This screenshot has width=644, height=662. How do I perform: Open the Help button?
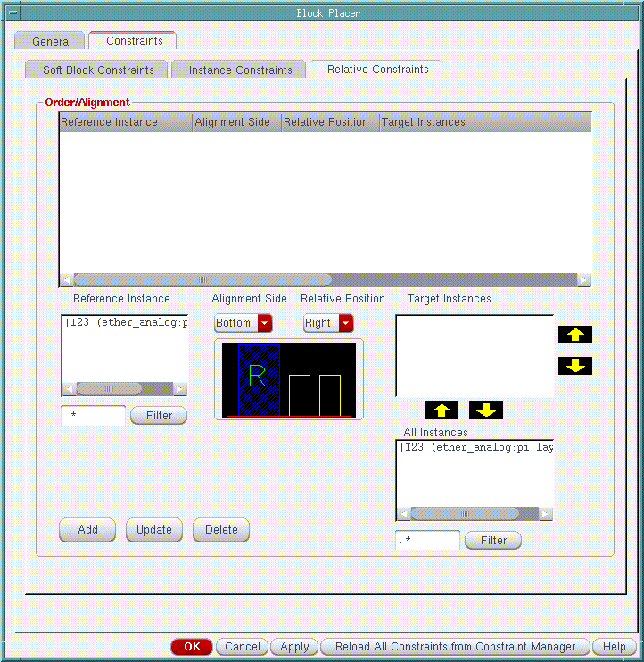pos(614,646)
